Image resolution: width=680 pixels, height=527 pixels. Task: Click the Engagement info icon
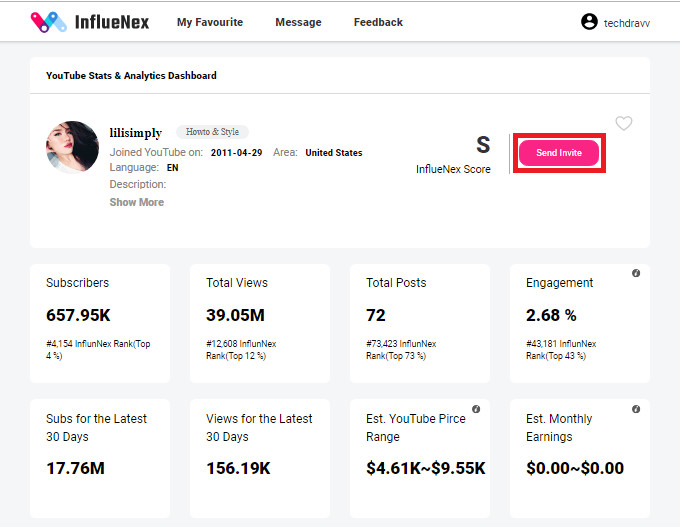636,273
